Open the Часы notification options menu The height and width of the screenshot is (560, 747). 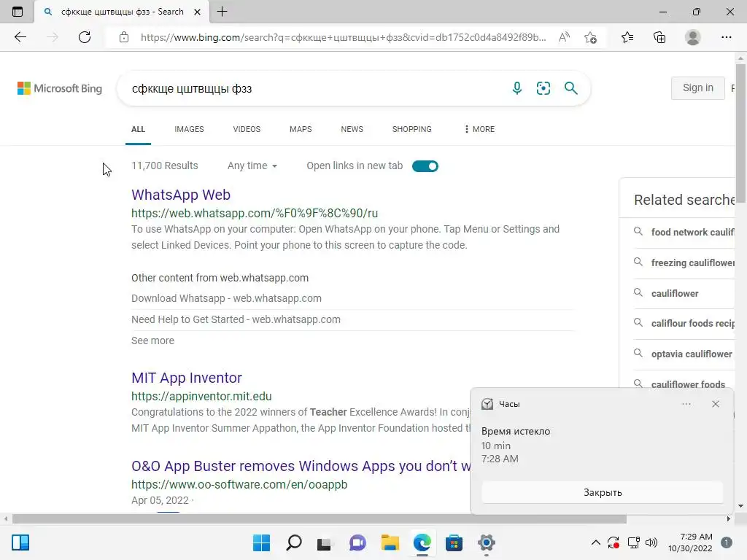(686, 404)
